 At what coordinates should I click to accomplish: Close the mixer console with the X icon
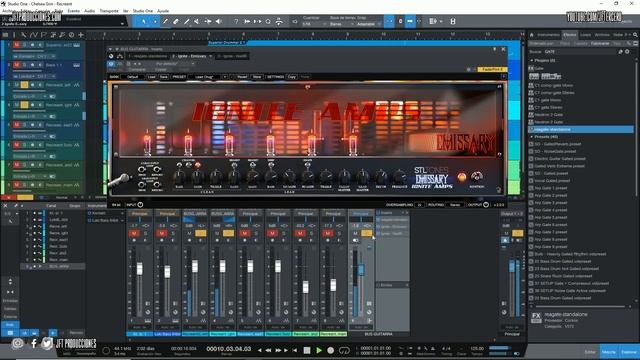coord(5,206)
